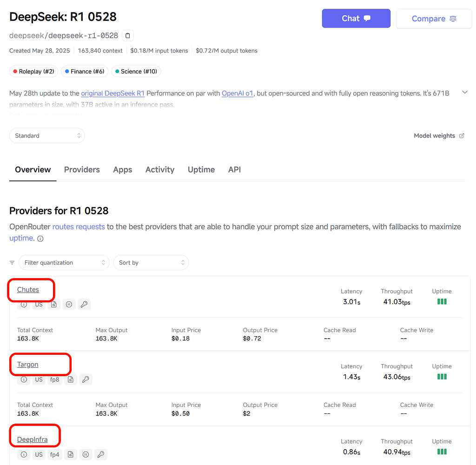Click the Compare button
Image resolution: width=476 pixels, height=465 pixels.
[x=434, y=19]
